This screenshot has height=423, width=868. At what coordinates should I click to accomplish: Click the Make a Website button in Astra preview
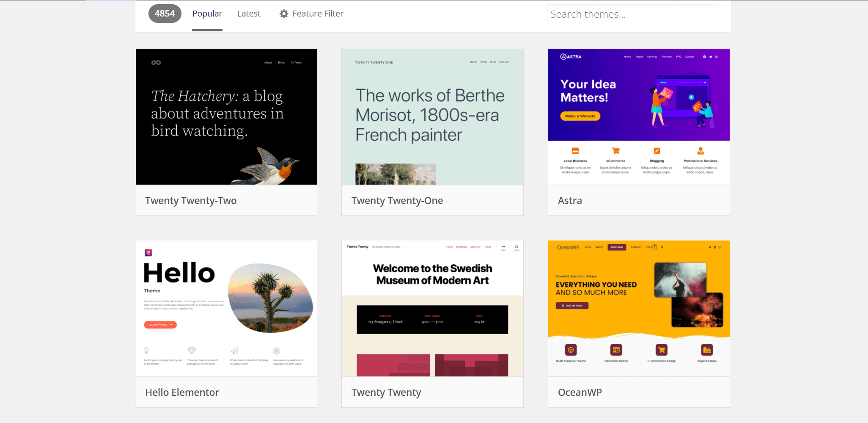[x=580, y=116]
